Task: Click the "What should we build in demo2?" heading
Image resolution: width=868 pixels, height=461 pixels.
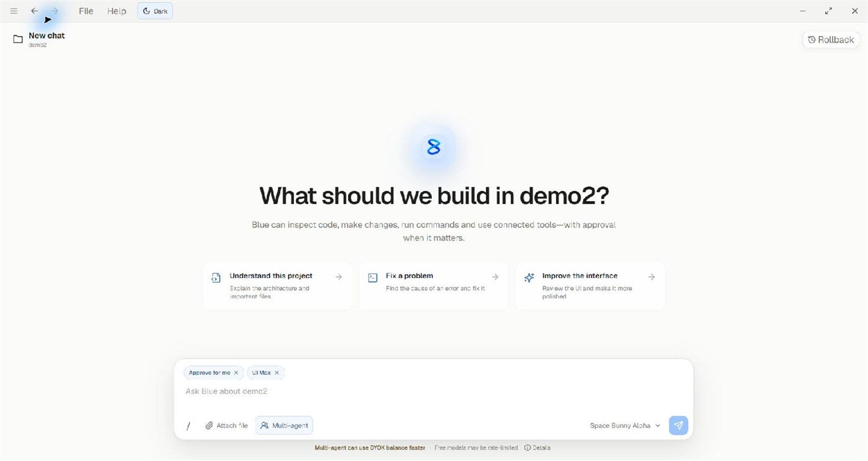Action: tap(434, 195)
